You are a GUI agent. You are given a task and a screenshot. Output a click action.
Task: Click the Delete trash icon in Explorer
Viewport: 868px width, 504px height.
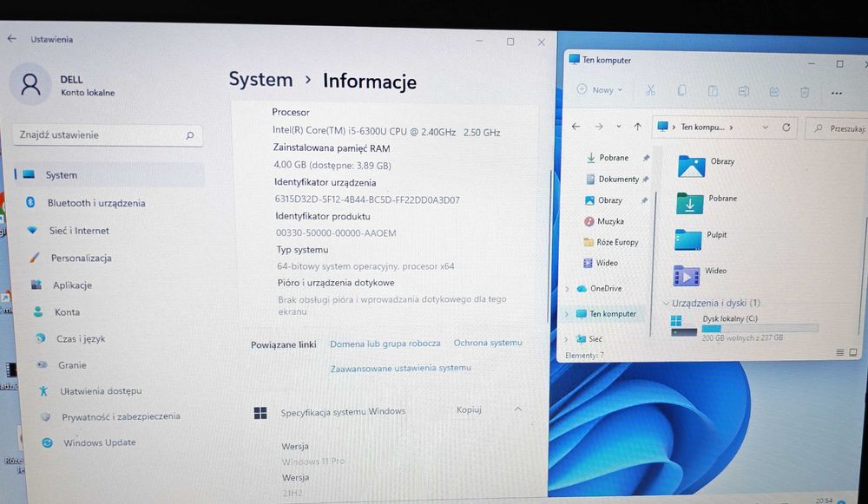pos(805,92)
